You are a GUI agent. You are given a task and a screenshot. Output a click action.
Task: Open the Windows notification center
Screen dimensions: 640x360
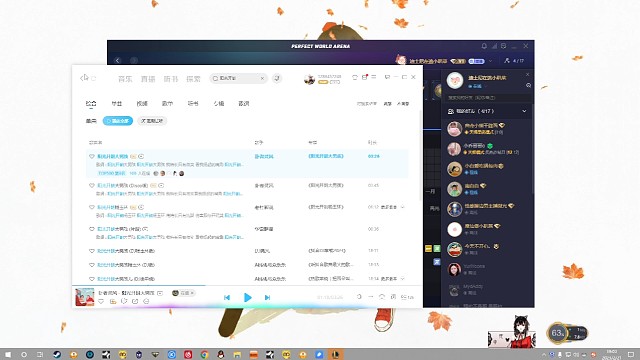click(631, 354)
